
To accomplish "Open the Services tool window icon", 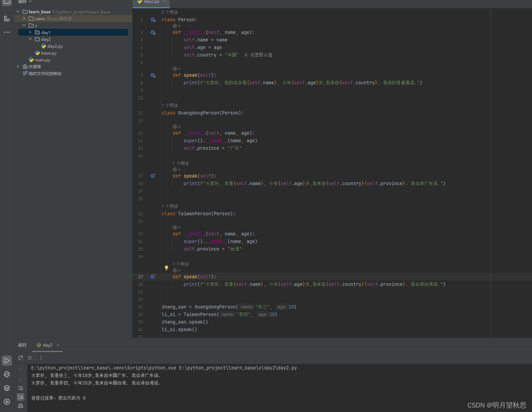I will (x=7, y=402).
